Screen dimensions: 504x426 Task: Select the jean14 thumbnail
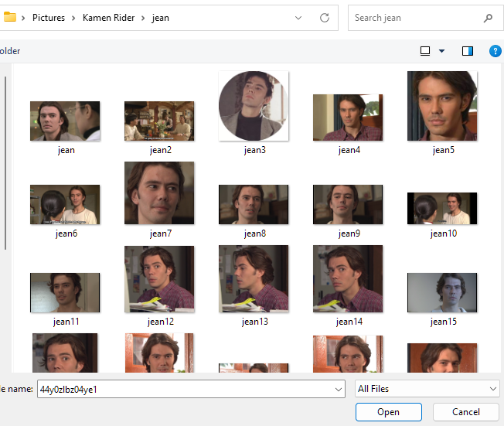tap(348, 279)
